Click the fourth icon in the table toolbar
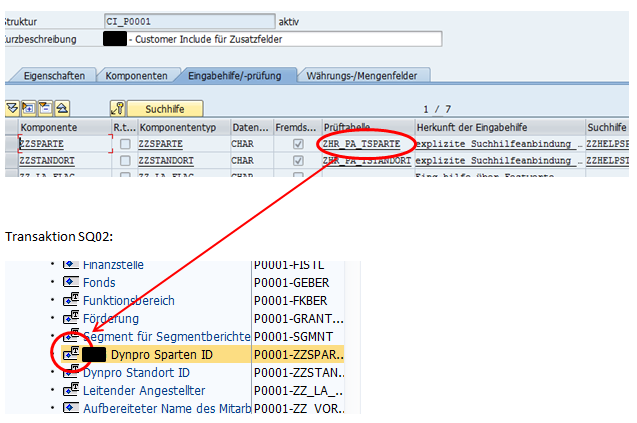 pyautogui.click(x=61, y=108)
